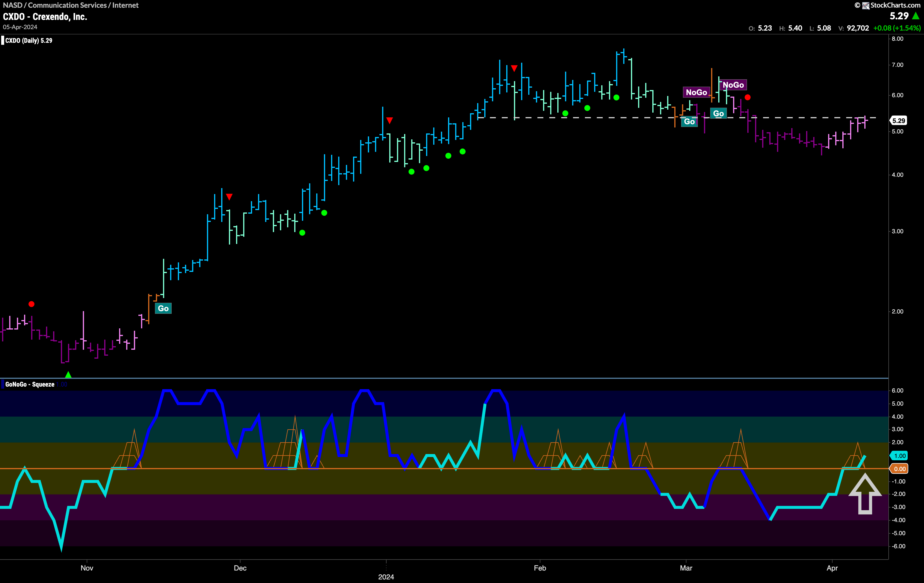This screenshot has width=924, height=583.
Task: Click red down triangle at end of December
Action: (390, 121)
